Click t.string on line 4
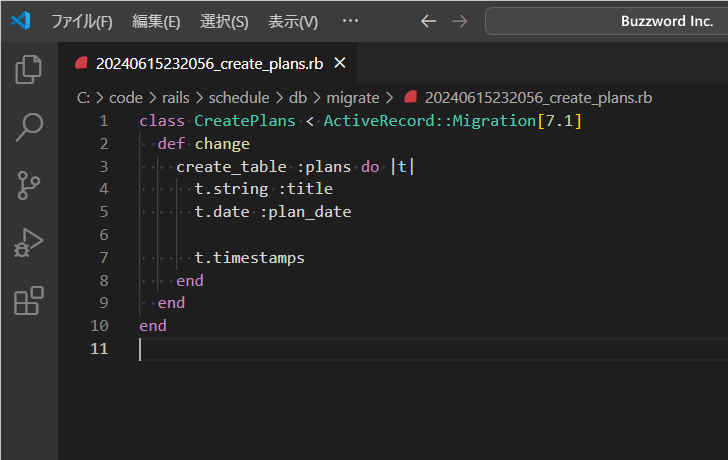The width and height of the screenshot is (728, 460). coord(231,189)
